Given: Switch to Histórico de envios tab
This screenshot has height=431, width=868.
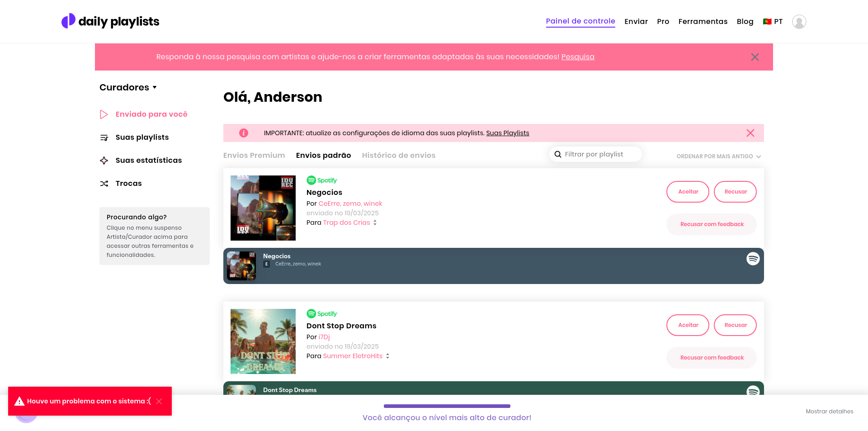Looking at the screenshot, I should point(398,155).
